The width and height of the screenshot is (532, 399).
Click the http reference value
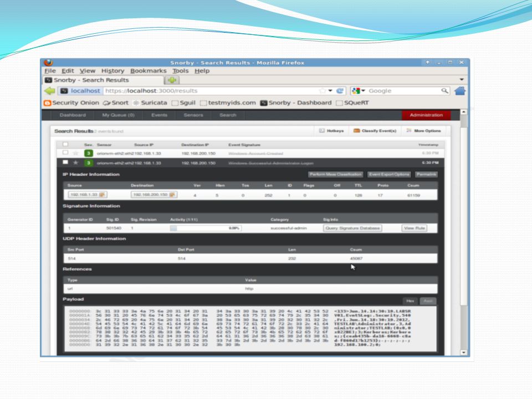(x=249, y=289)
